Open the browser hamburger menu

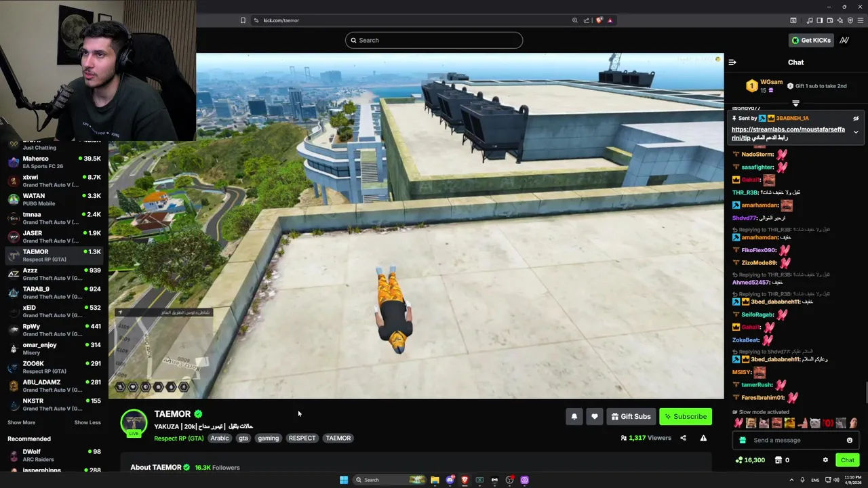tap(859, 20)
